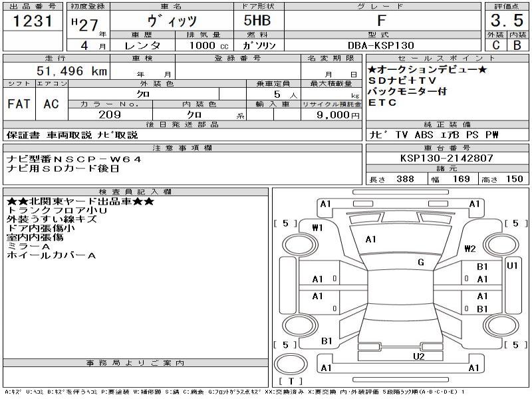Screen dimensions: 532x399
Task: Click the model code DBA-KSP130
Action: pos(381,45)
